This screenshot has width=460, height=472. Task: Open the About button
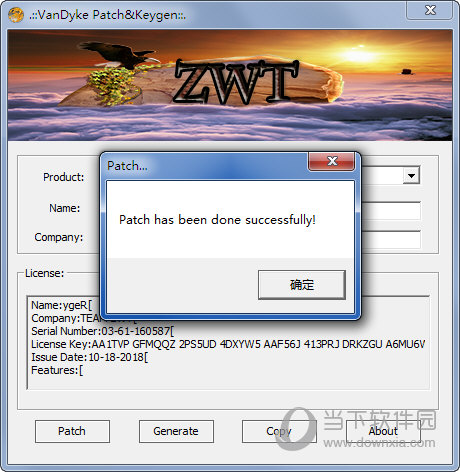(x=383, y=431)
